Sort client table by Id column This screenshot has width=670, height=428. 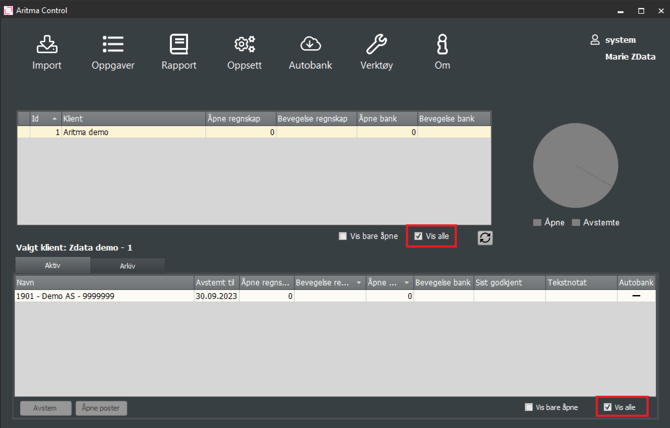pos(42,119)
